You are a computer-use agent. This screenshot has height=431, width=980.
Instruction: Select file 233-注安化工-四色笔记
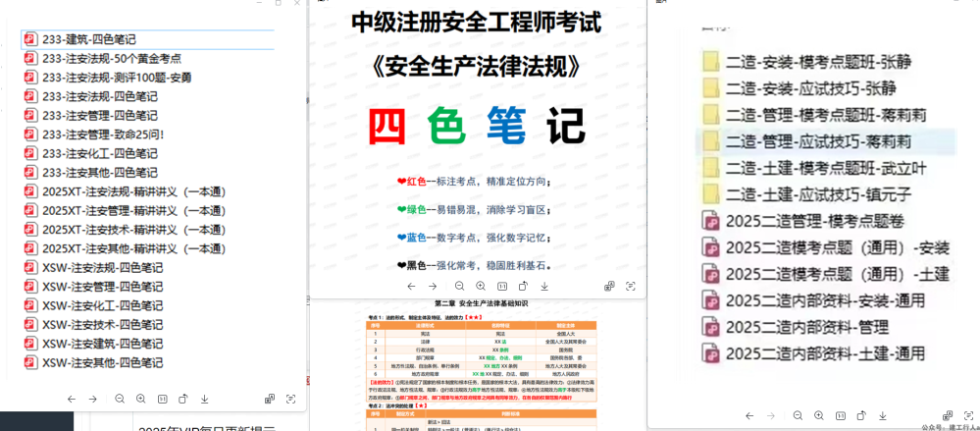(x=90, y=153)
